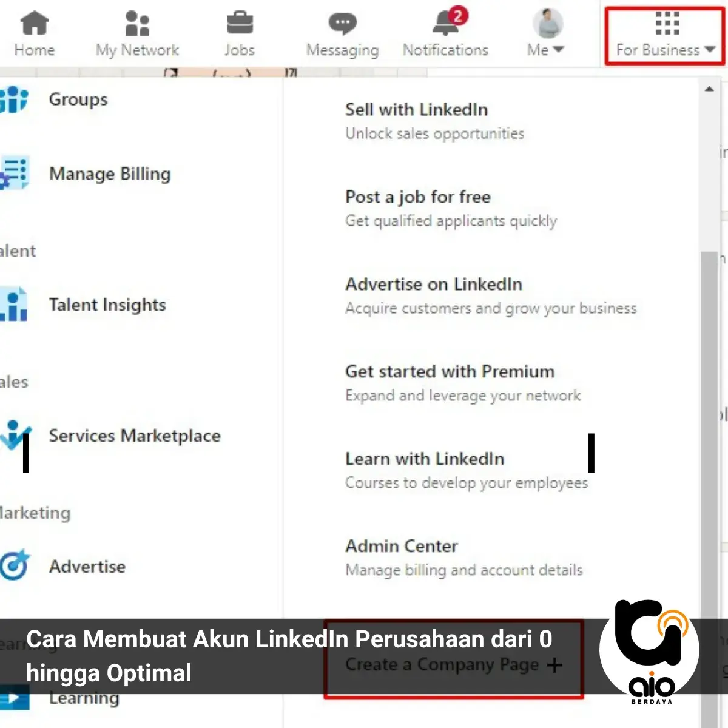Click the red notification badge showing 2
The height and width of the screenshot is (728, 728).
click(x=458, y=15)
